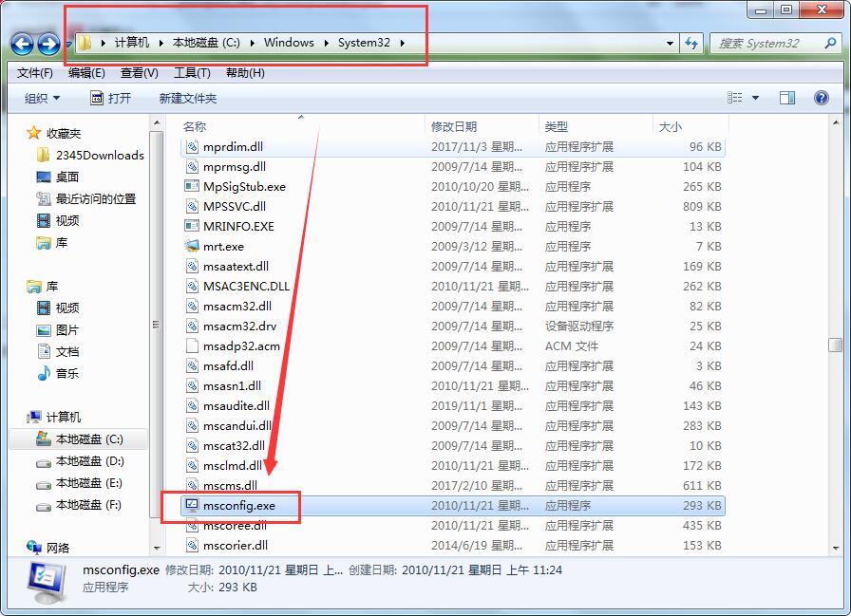Screen dimensions: 851x616
Task: Expand the arrow after Windows in breadcrumb
Action: 326,43
